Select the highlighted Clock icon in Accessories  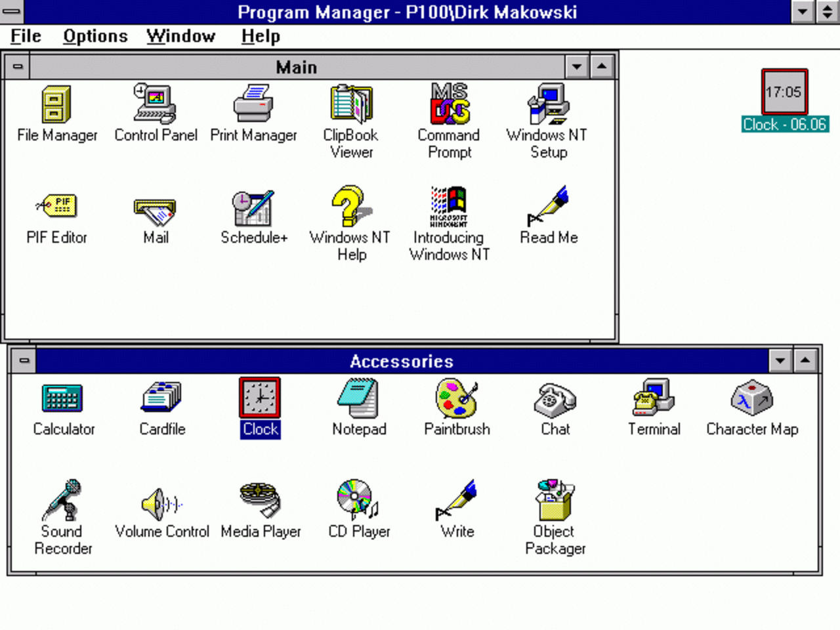pyautogui.click(x=260, y=398)
